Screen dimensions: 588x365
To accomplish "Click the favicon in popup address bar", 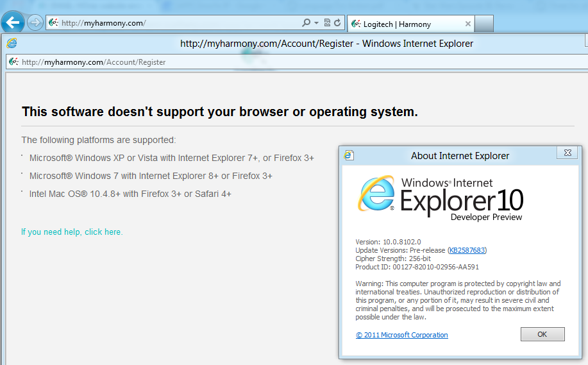I will coord(13,62).
